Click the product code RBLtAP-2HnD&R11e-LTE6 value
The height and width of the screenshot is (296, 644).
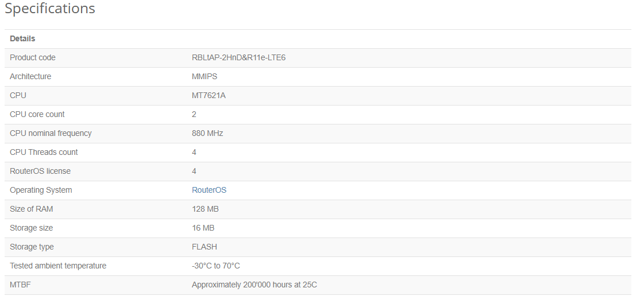[238, 58]
